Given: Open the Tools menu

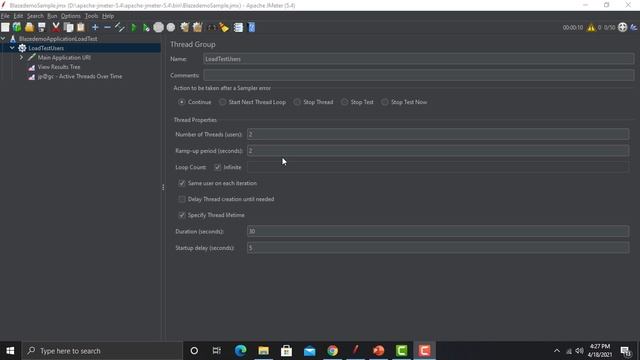Looking at the screenshot, I should click(91, 16).
